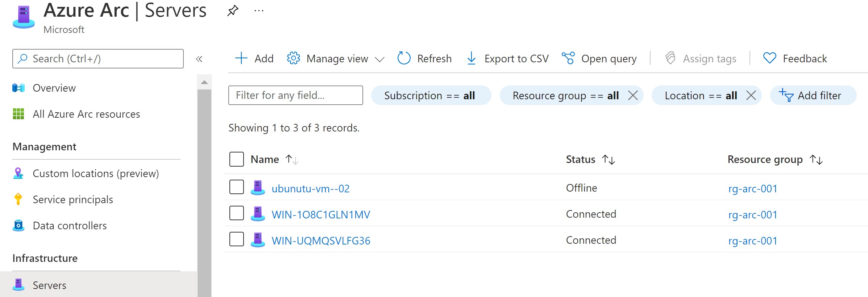Open Custom locations (preview)
Screen dimensions: 868x297
point(96,173)
